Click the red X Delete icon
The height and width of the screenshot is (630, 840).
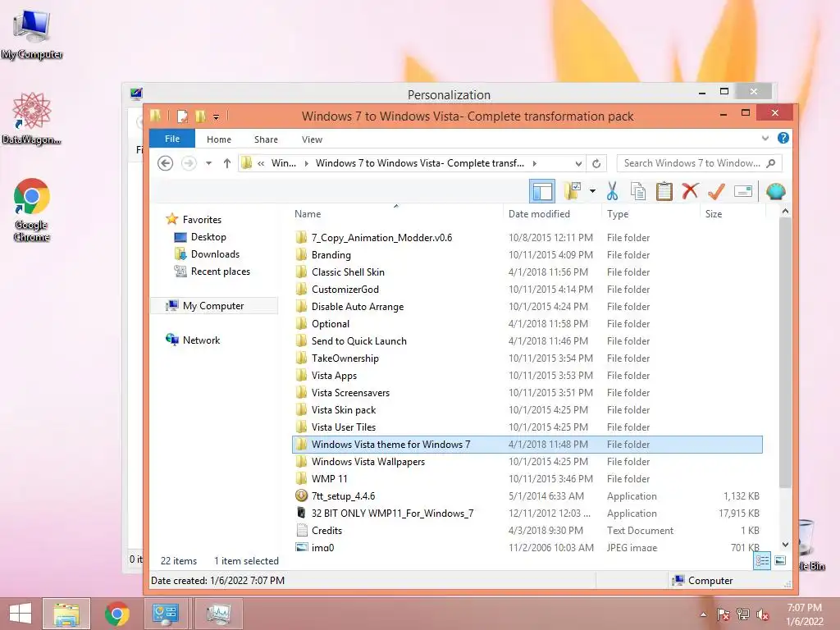click(690, 191)
